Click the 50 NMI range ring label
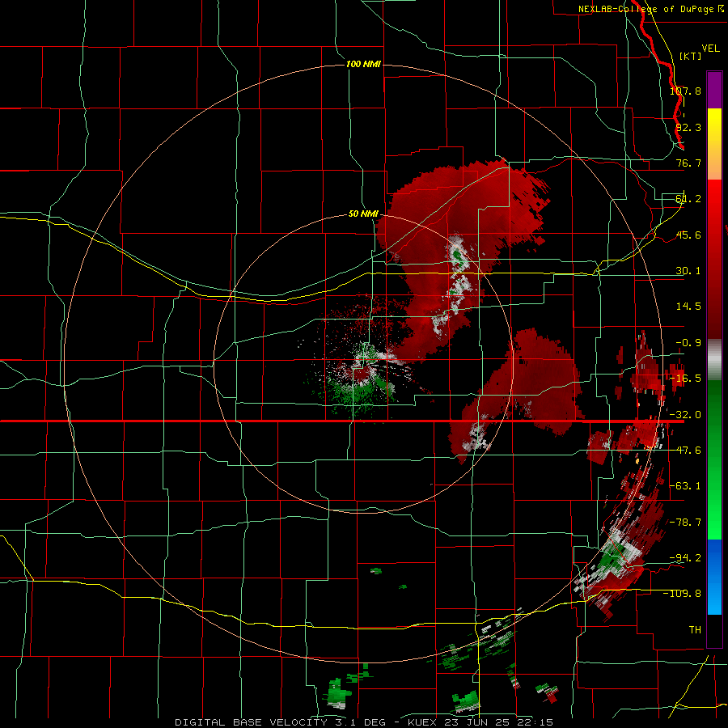Screen dimensions: 728x728 pos(363,214)
